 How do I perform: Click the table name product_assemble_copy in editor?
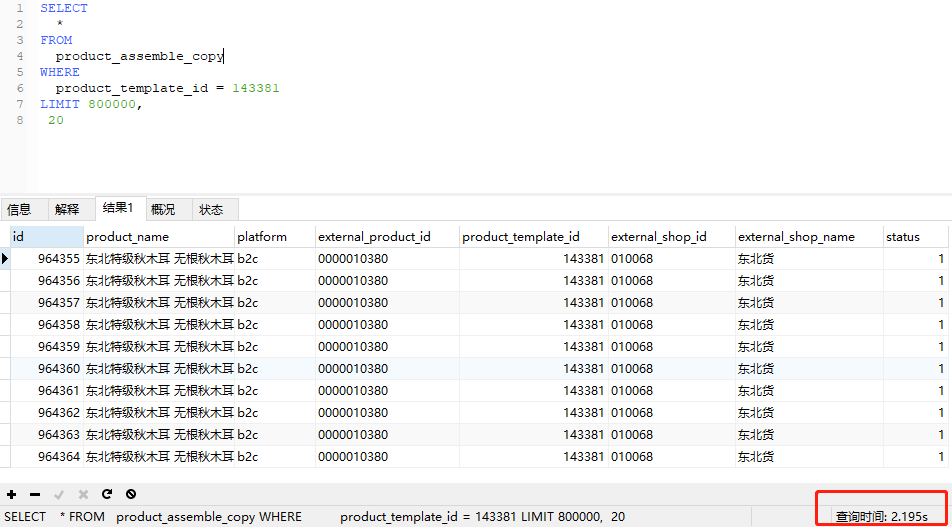tap(139, 56)
